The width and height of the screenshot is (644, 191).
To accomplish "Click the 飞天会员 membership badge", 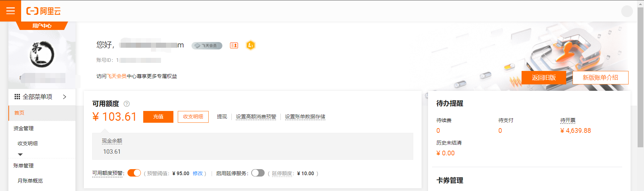I will point(207,46).
